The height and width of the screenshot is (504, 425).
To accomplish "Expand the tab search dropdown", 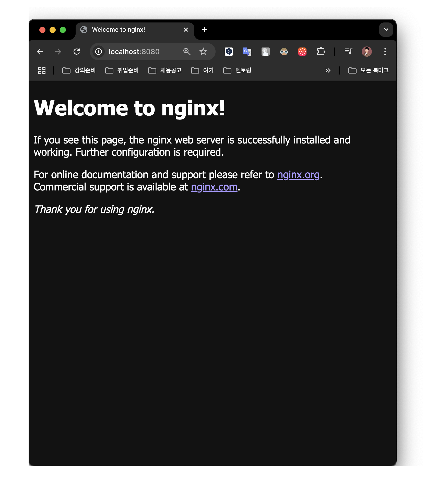I will (386, 30).
